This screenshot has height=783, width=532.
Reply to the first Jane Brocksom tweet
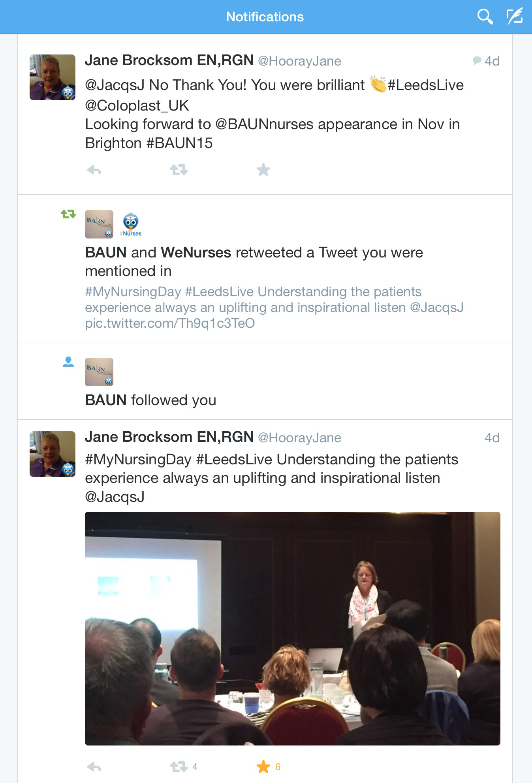94,171
